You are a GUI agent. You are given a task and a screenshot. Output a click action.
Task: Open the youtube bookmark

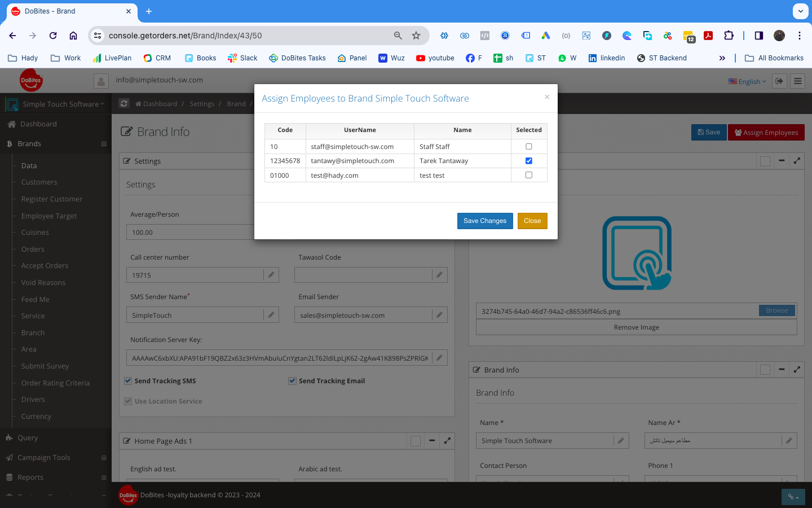coord(435,58)
